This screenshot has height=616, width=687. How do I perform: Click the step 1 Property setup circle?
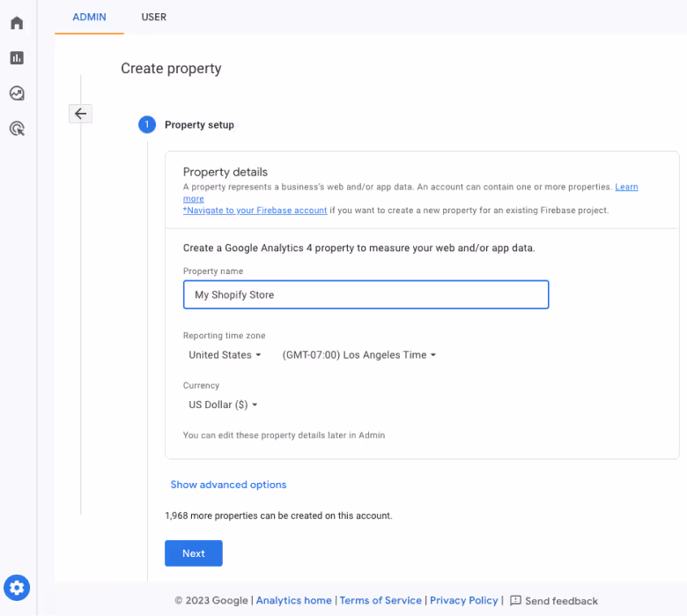[147, 125]
